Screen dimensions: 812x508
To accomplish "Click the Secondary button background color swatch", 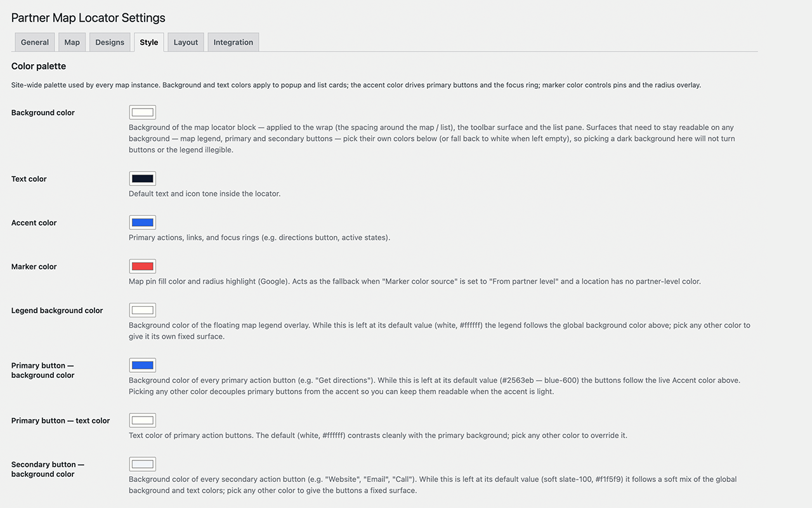I will click(x=143, y=464).
